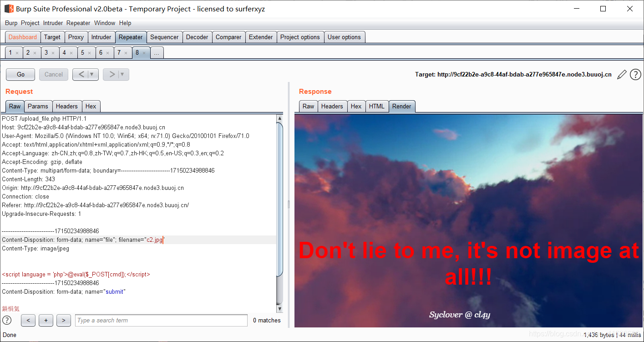
Task: Select the response Hex tab
Action: tap(356, 106)
